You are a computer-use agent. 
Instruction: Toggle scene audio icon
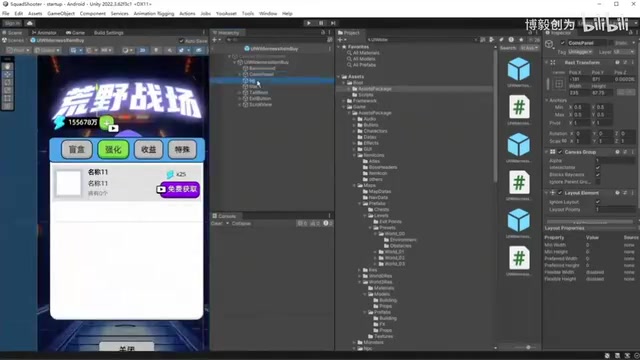pos(169,50)
